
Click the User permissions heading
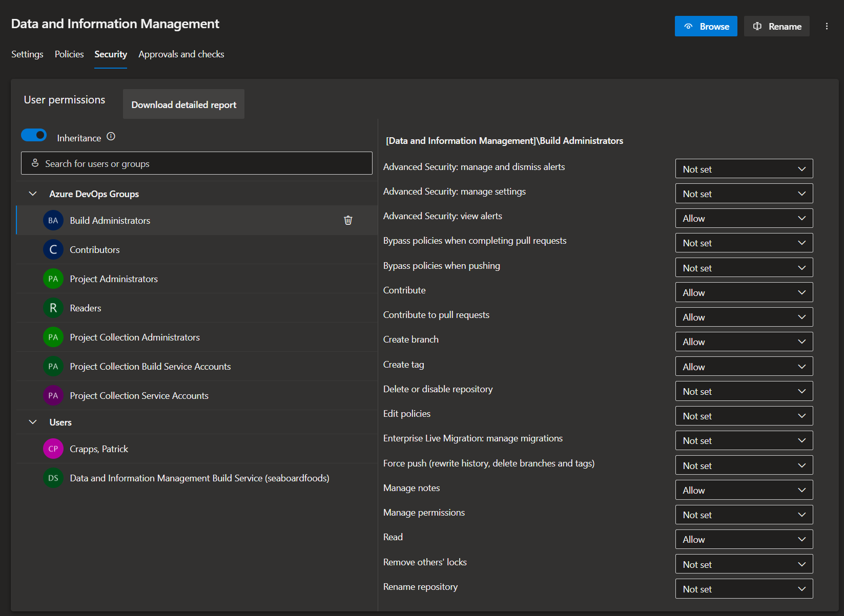click(x=65, y=100)
